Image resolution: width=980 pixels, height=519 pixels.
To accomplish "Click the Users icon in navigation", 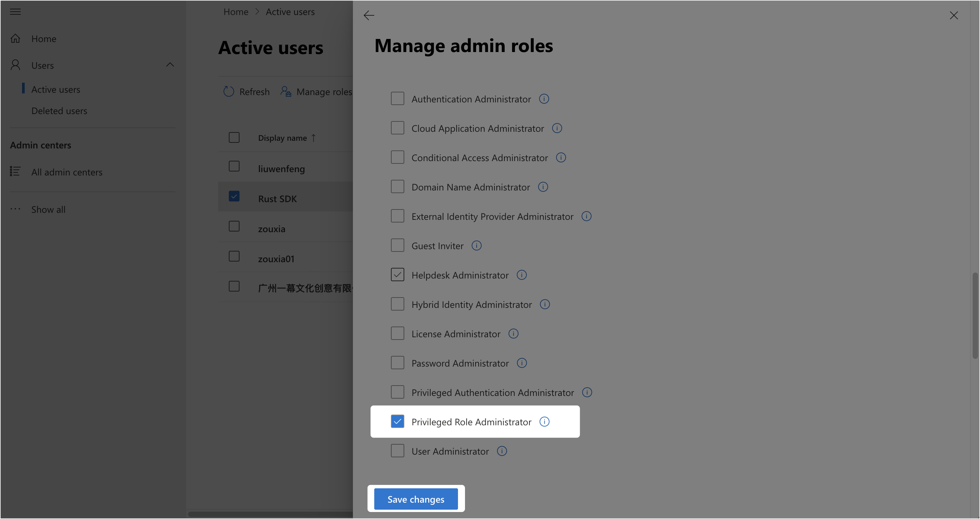I will click(16, 65).
